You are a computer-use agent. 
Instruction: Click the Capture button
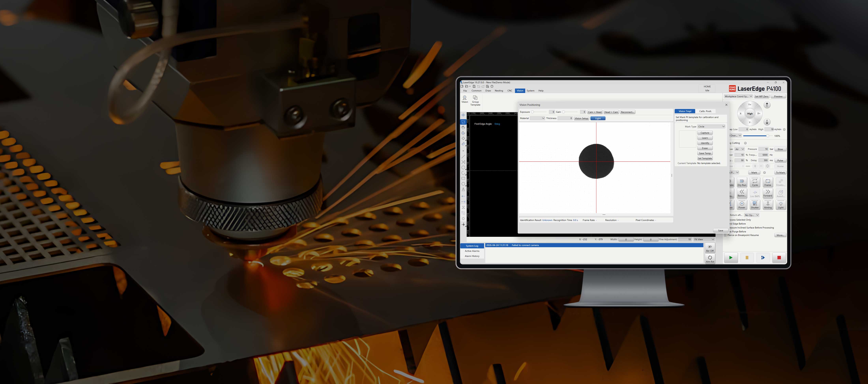click(x=705, y=133)
